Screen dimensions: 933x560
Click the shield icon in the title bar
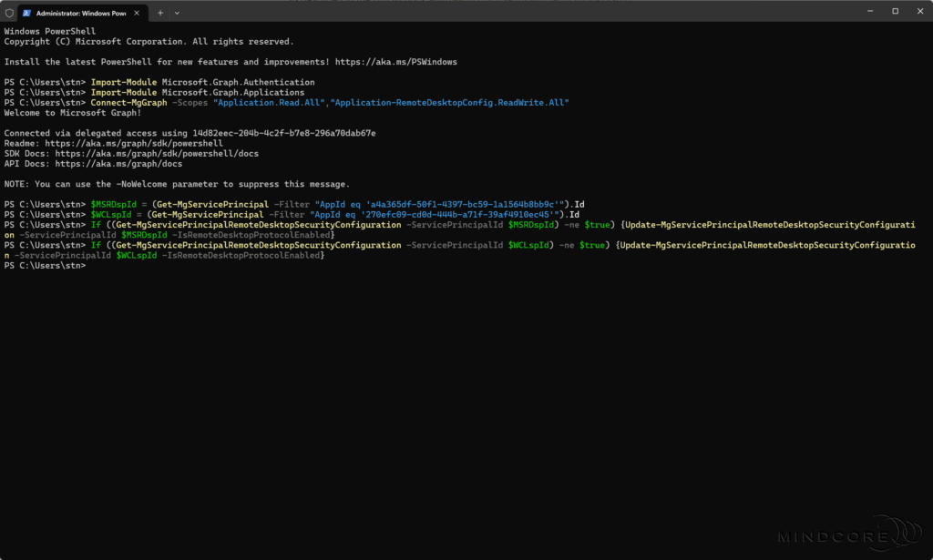pyautogui.click(x=9, y=13)
